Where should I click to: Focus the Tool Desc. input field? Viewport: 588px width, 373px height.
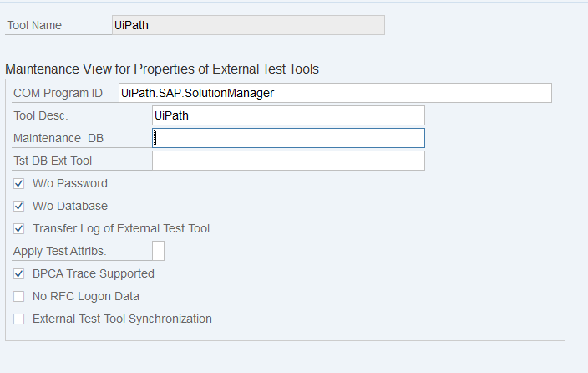(288, 115)
